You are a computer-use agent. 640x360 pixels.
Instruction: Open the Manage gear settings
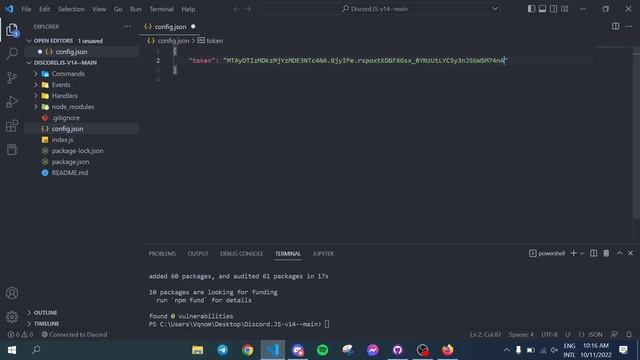(12, 316)
